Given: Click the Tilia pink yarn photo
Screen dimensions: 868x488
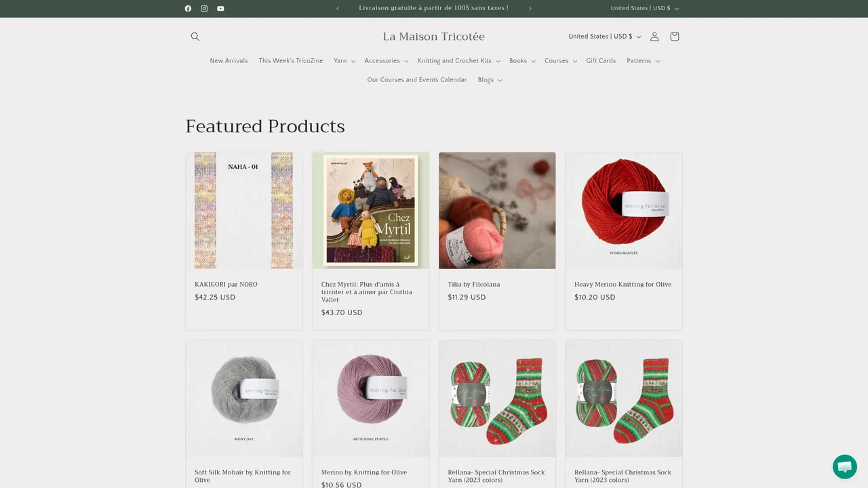Looking at the screenshot, I should click(497, 210).
